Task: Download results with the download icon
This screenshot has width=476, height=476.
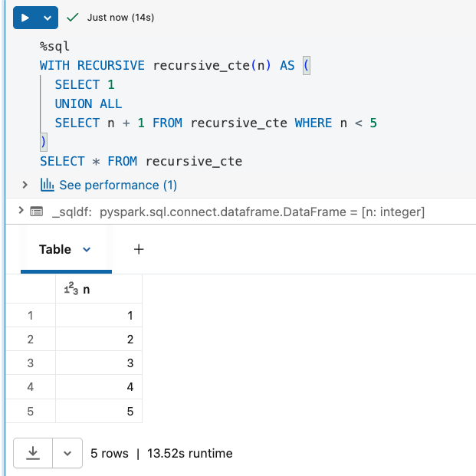Action: tap(33, 453)
